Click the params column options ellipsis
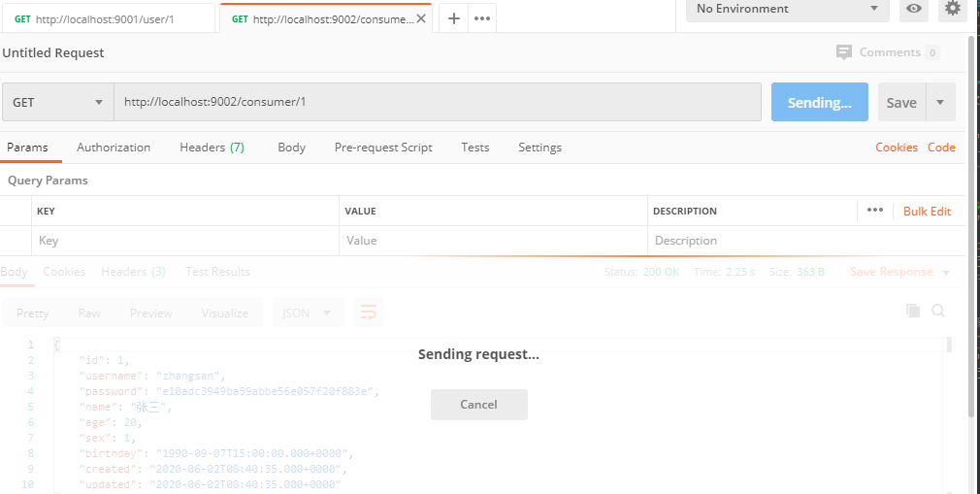The height and width of the screenshot is (494, 980). pyautogui.click(x=875, y=211)
